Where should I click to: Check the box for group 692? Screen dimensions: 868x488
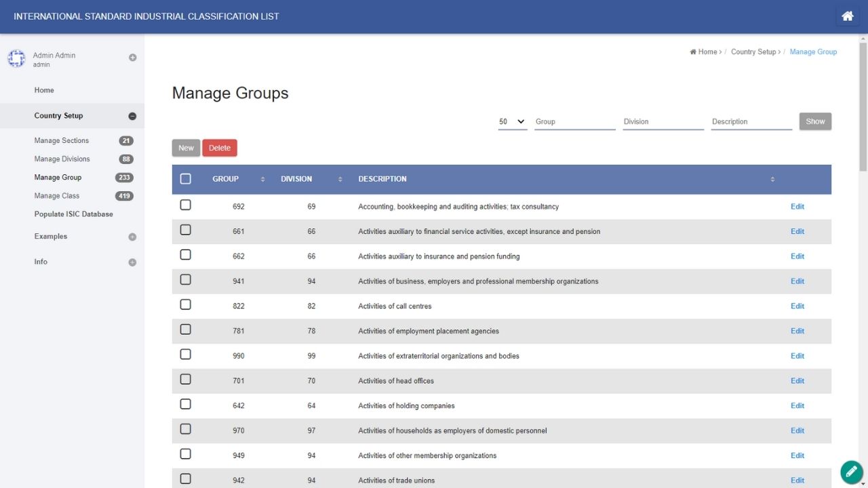(x=186, y=205)
